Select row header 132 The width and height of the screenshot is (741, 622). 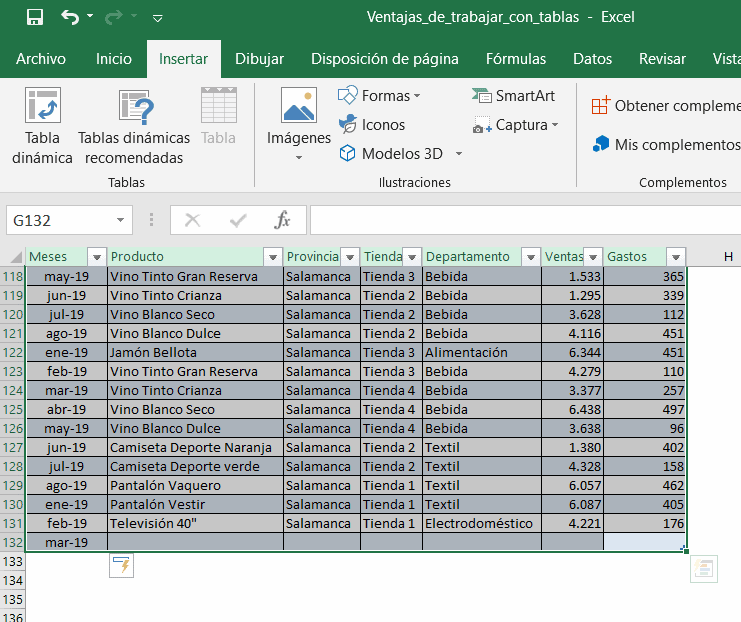click(13, 542)
